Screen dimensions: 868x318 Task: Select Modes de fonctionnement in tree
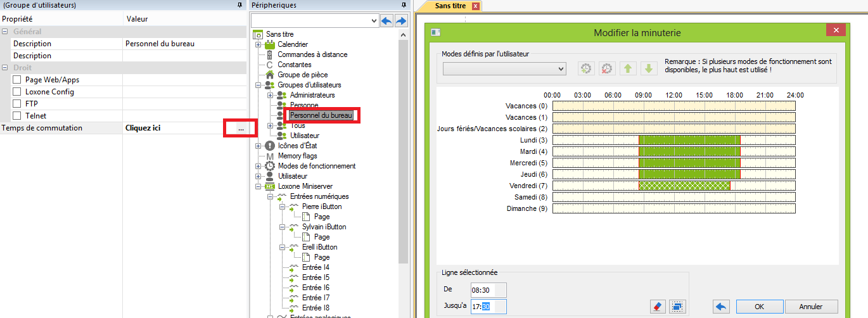click(x=316, y=166)
